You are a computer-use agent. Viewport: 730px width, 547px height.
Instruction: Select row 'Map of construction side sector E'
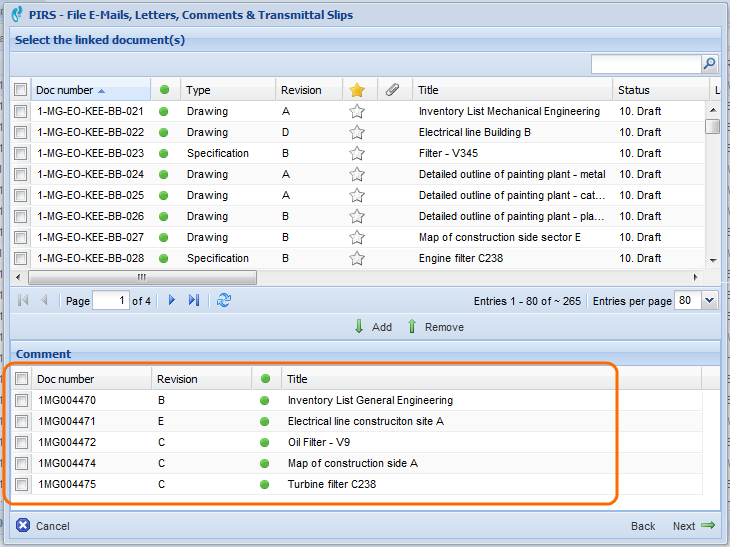tap(358, 237)
